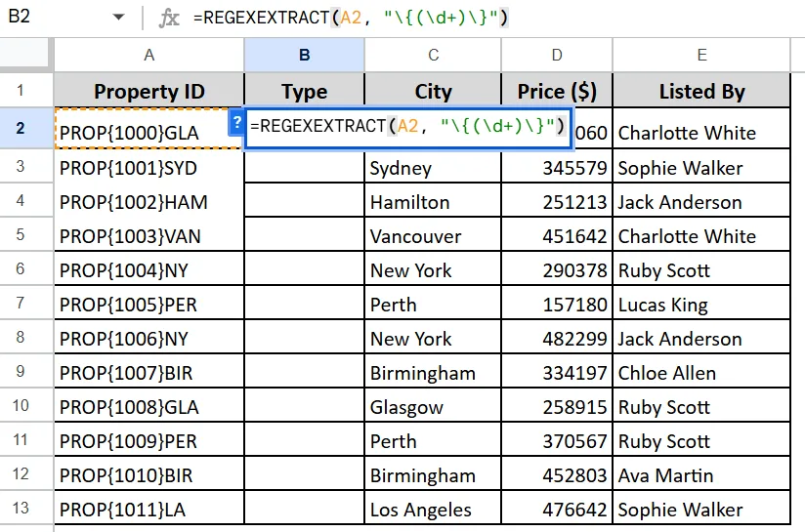The height and width of the screenshot is (532, 805).
Task: Open the Name Box dropdown arrow
Action: [118, 17]
